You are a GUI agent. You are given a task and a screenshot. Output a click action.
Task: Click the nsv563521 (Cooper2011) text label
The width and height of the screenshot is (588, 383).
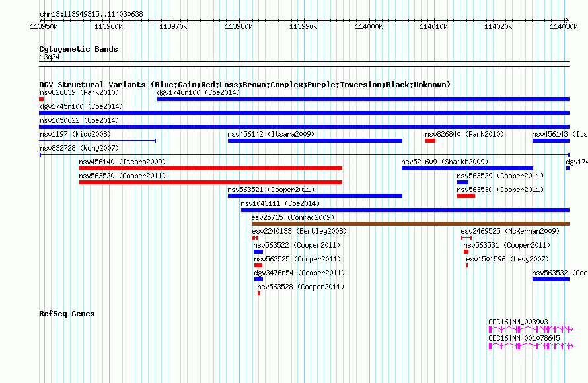tap(271, 190)
